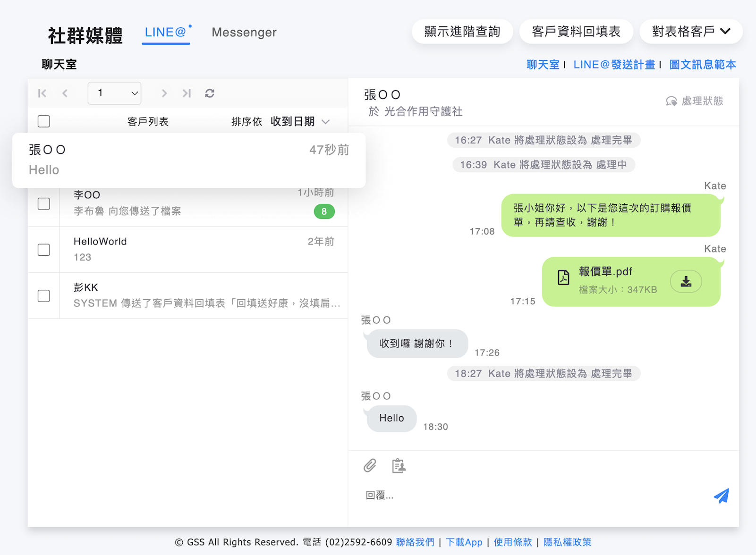
Task: Jump to last page of list
Action: pyautogui.click(x=187, y=93)
